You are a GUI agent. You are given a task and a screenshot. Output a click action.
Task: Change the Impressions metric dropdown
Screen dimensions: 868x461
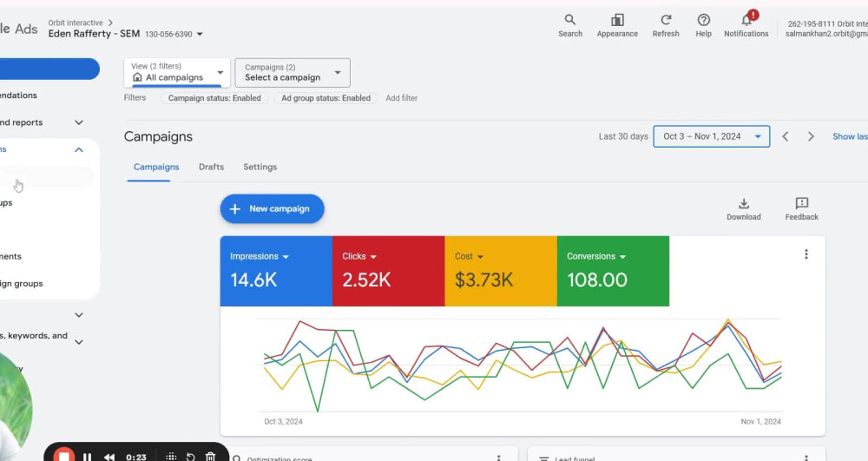click(x=286, y=257)
